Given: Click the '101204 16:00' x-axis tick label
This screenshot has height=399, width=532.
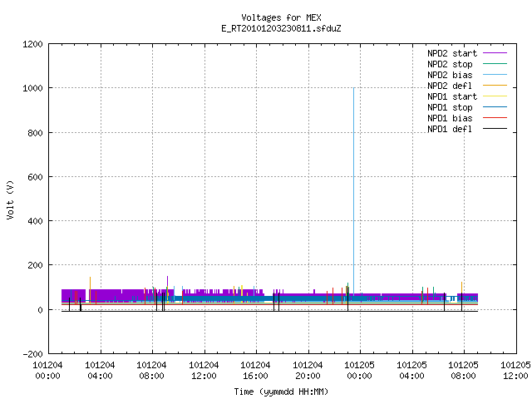Looking at the screenshot, I should click(x=255, y=370).
